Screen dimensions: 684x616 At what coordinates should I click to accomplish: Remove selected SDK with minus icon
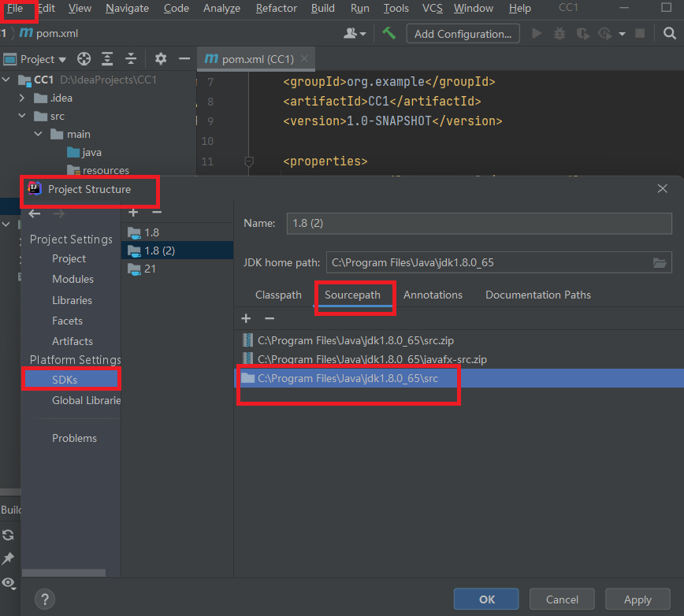click(157, 213)
